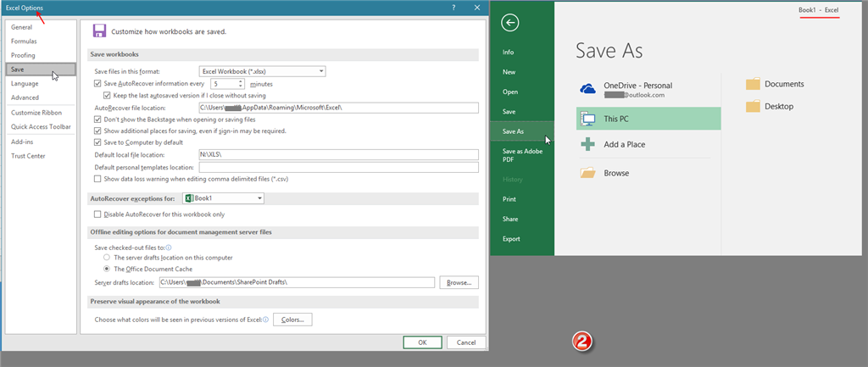Increase AutoRecover minutes with spinner arrow
868x367 pixels.
click(x=241, y=82)
